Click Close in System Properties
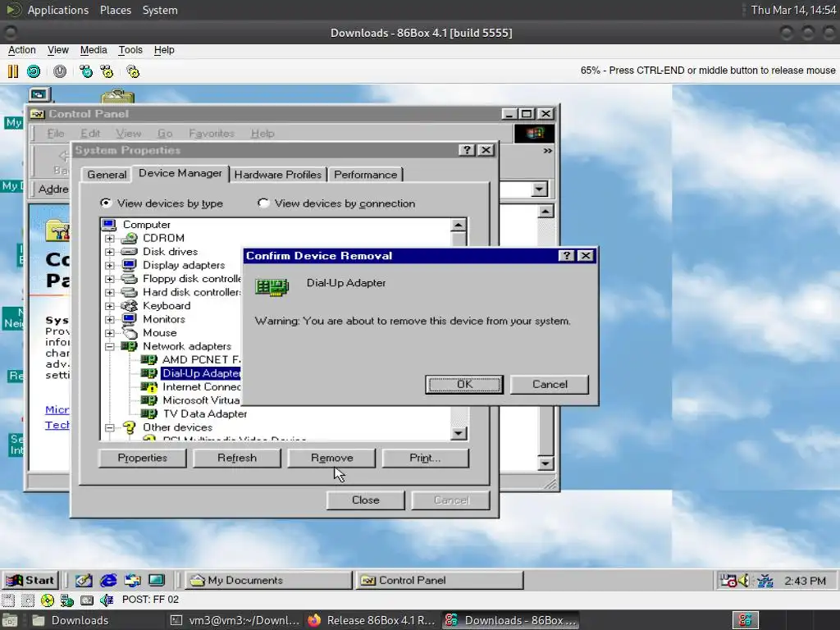The width and height of the screenshot is (840, 630). [365, 500]
